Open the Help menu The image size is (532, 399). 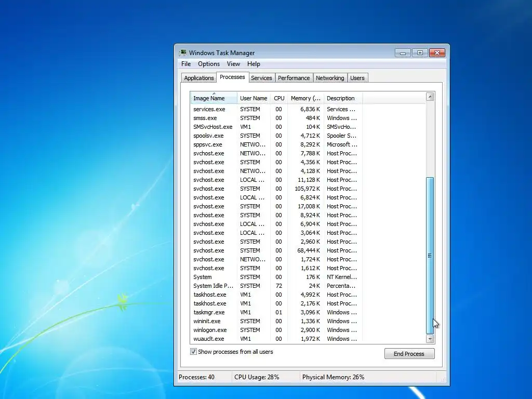254,64
